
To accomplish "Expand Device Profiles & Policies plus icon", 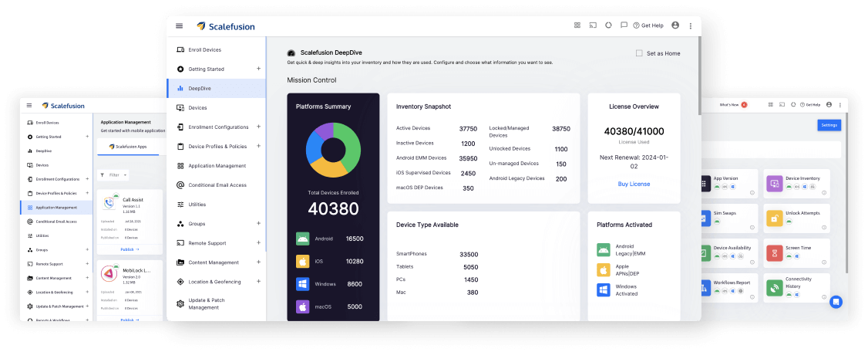I will pos(258,146).
